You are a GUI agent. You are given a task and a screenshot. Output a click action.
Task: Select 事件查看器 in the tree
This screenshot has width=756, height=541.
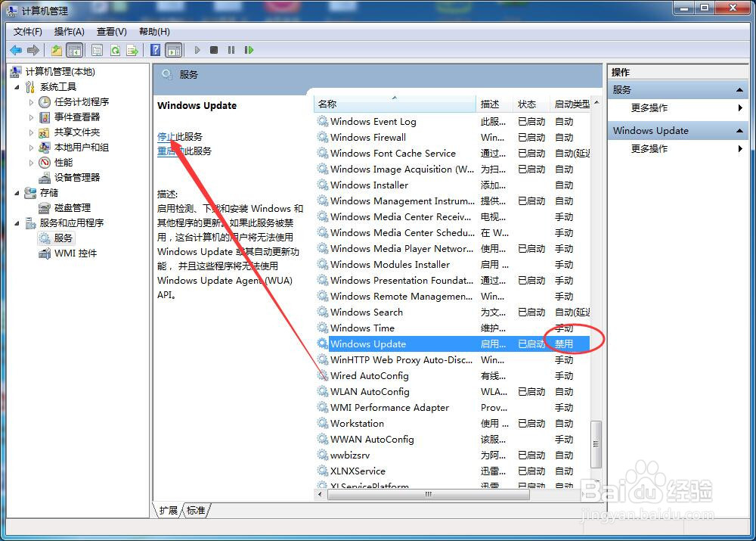[77, 117]
